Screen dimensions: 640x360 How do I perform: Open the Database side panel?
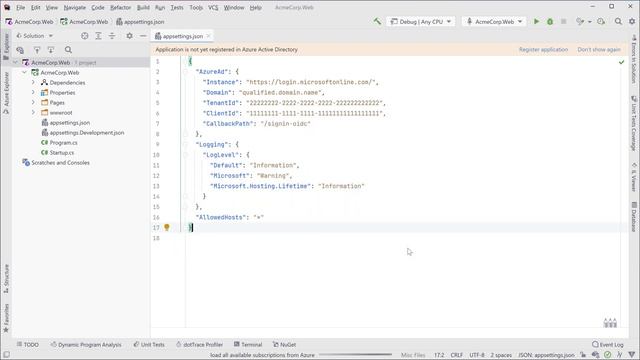click(x=634, y=216)
